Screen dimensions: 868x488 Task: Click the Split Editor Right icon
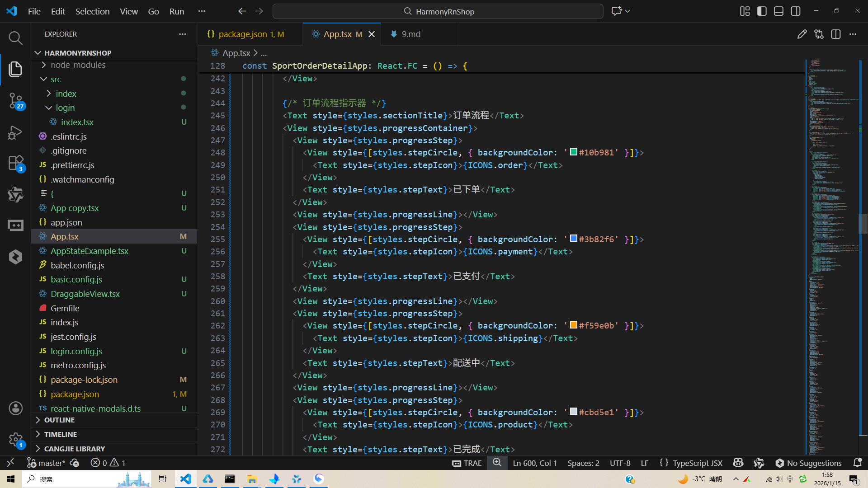point(835,34)
